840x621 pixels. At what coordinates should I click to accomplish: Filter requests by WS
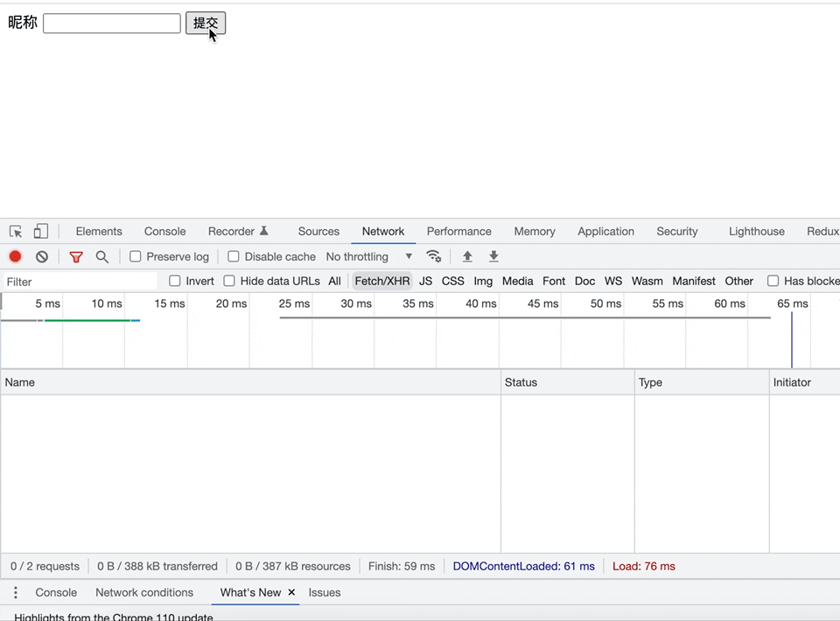pos(613,281)
